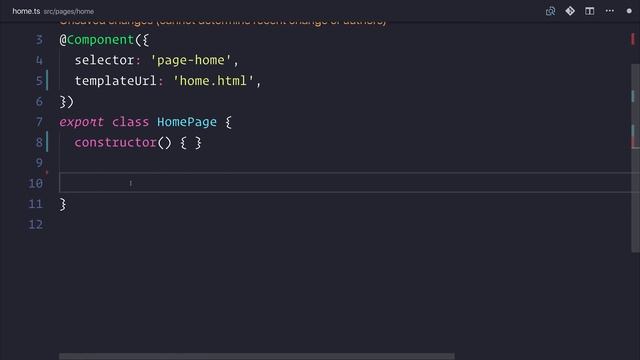This screenshot has height=360, width=640.
Task: Click the git diamond icon in toolbar
Action: [570, 11]
